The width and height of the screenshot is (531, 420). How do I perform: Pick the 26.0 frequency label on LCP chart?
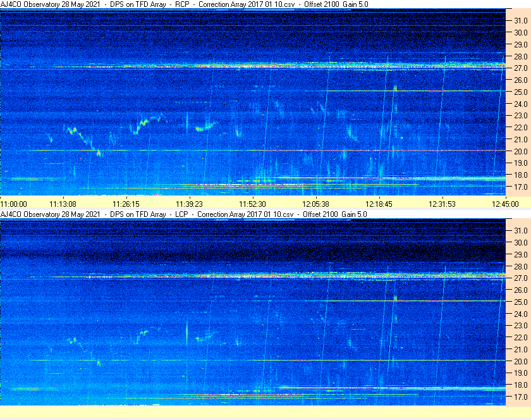(521, 290)
